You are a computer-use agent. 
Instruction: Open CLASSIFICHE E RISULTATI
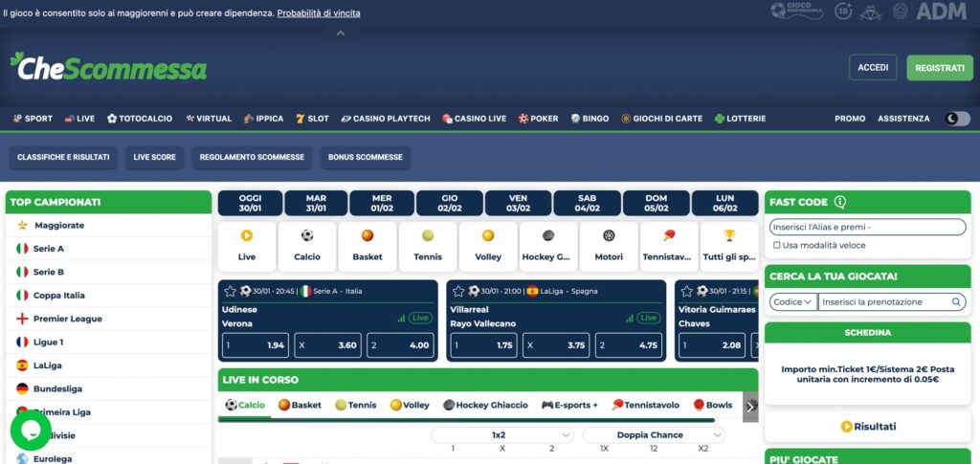[x=63, y=157]
